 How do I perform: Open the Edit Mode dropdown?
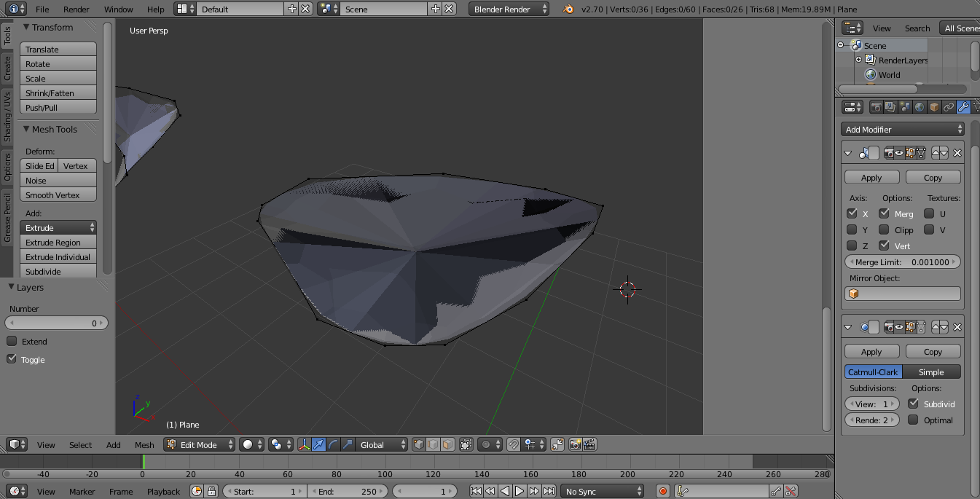pyautogui.click(x=200, y=444)
